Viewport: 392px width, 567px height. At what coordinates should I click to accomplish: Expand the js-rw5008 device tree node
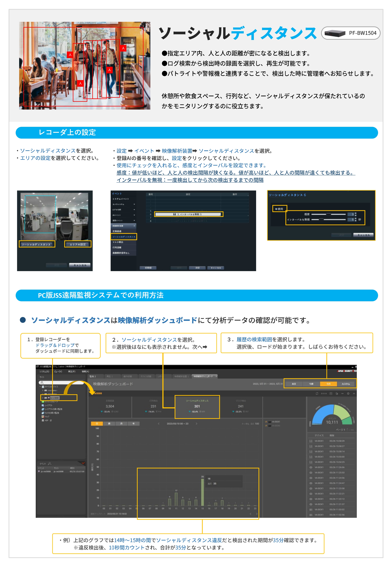click(x=43, y=398)
